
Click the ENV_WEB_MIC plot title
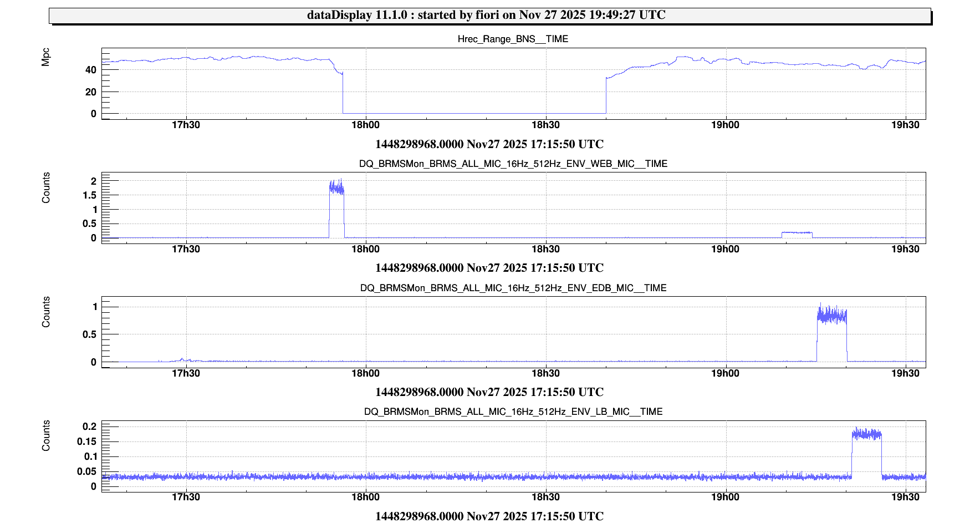(x=513, y=164)
